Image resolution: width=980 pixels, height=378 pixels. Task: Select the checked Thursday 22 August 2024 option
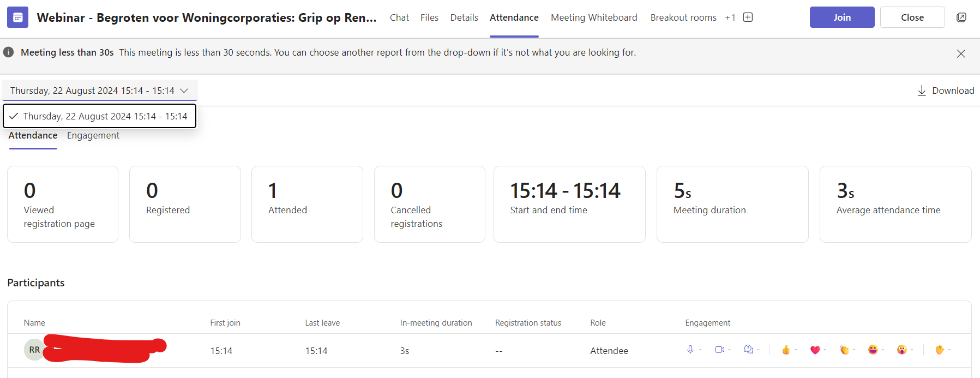[x=99, y=116]
